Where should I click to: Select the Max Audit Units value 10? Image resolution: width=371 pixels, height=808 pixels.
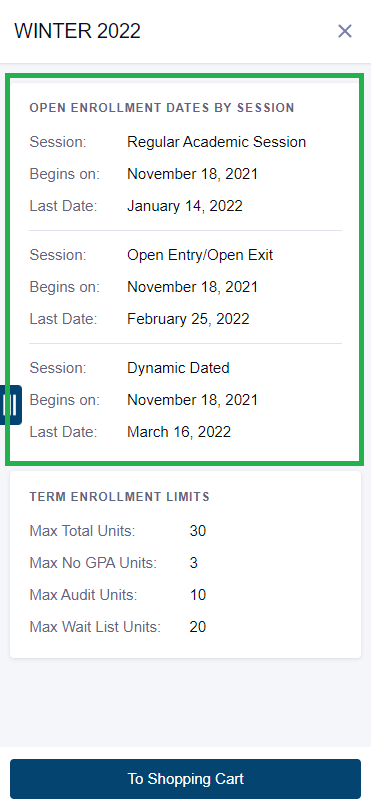point(198,595)
